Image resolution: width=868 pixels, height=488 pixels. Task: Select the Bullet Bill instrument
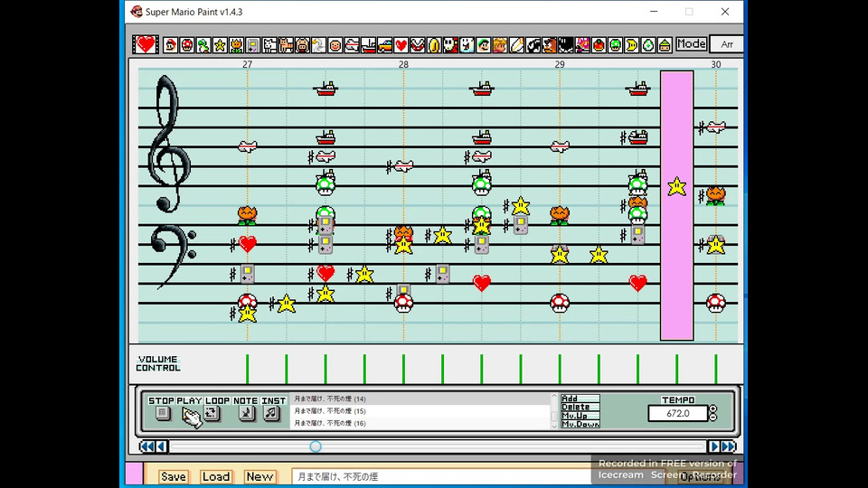(533, 45)
